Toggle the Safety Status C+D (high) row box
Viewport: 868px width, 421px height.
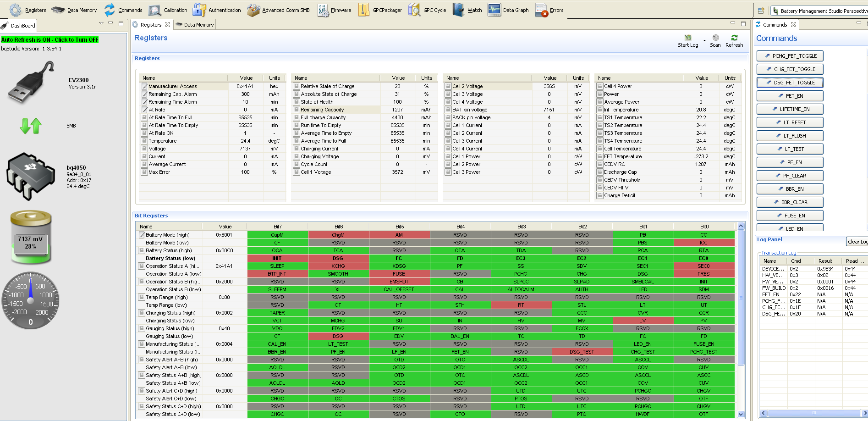point(142,406)
